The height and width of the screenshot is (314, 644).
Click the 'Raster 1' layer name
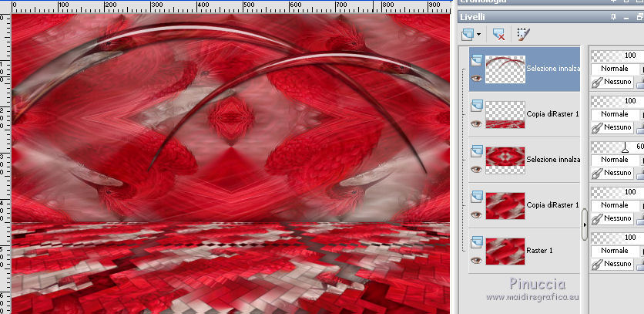pyautogui.click(x=540, y=251)
